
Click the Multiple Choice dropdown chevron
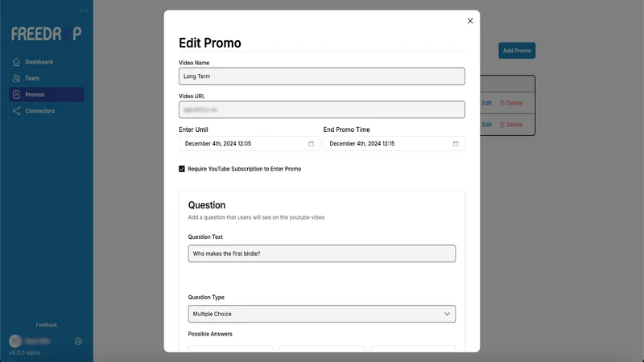click(x=447, y=314)
